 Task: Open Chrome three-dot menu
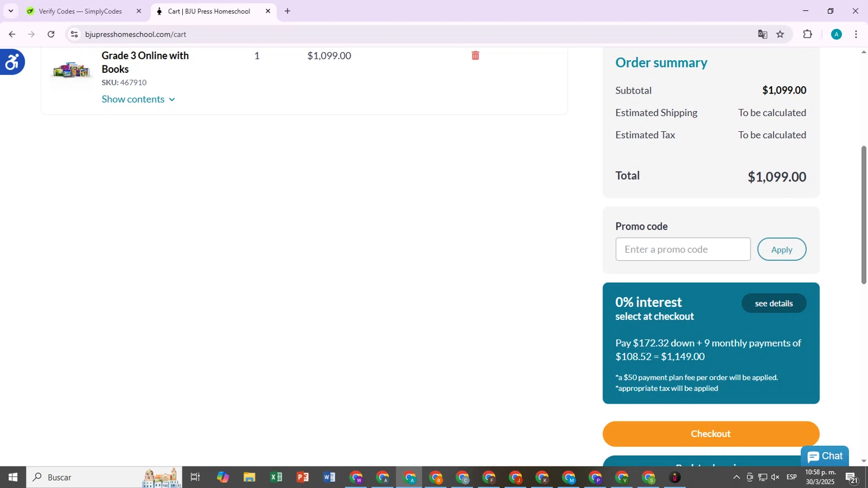click(x=856, y=34)
